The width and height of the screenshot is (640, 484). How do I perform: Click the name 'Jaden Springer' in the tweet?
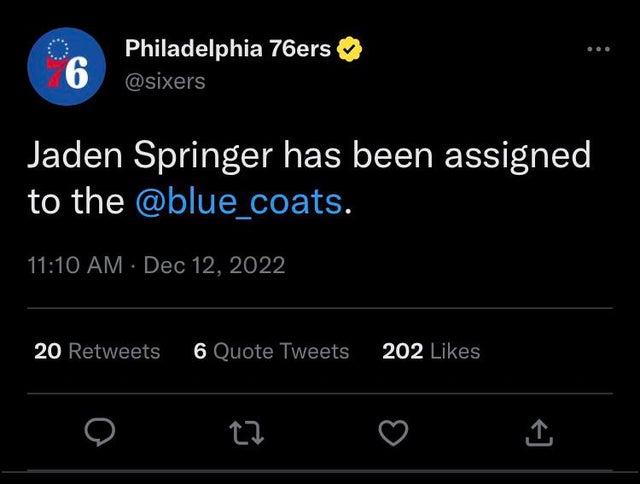(x=149, y=155)
